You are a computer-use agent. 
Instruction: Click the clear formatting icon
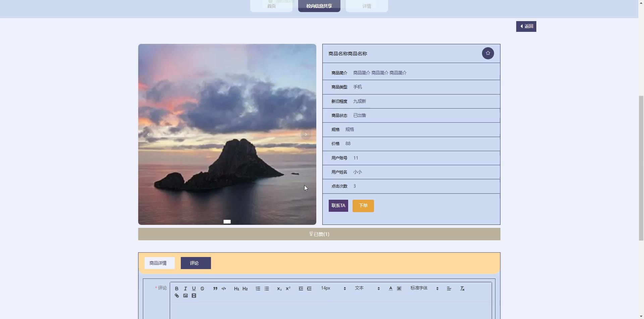pos(462,289)
